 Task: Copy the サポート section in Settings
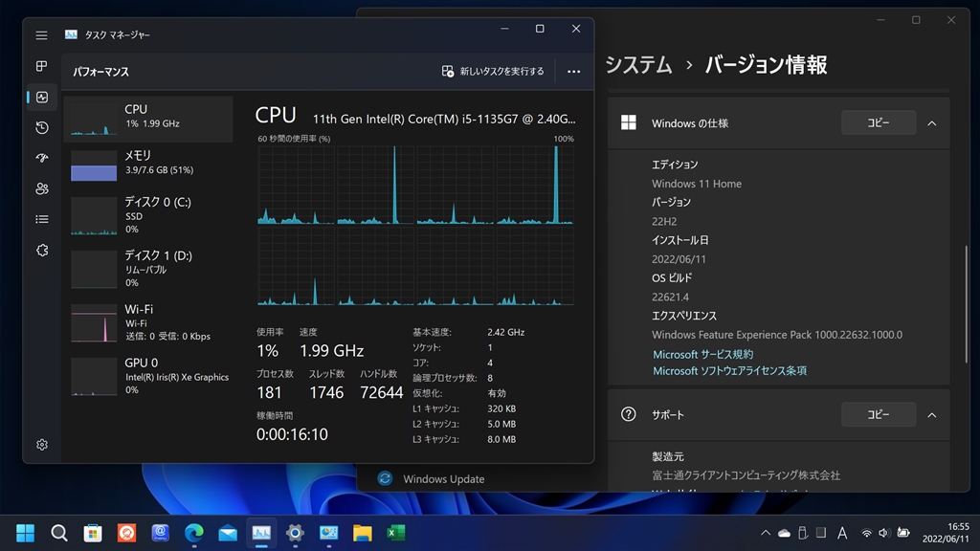pyautogui.click(x=879, y=415)
